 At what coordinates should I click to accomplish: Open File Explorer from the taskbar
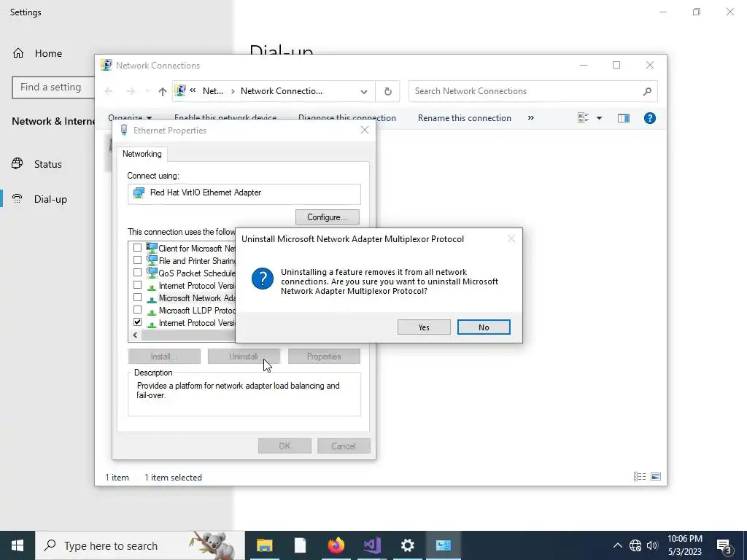pyautogui.click(x=264, y=545)
